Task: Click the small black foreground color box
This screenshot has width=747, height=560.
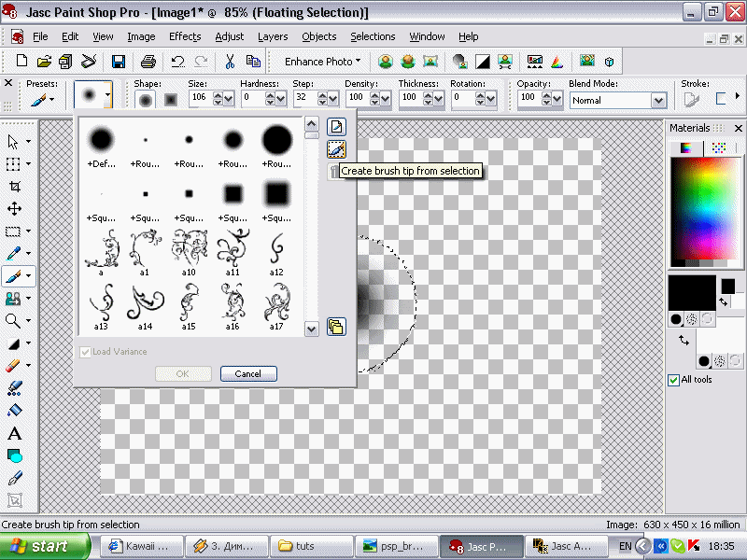Action: [727, 287]
